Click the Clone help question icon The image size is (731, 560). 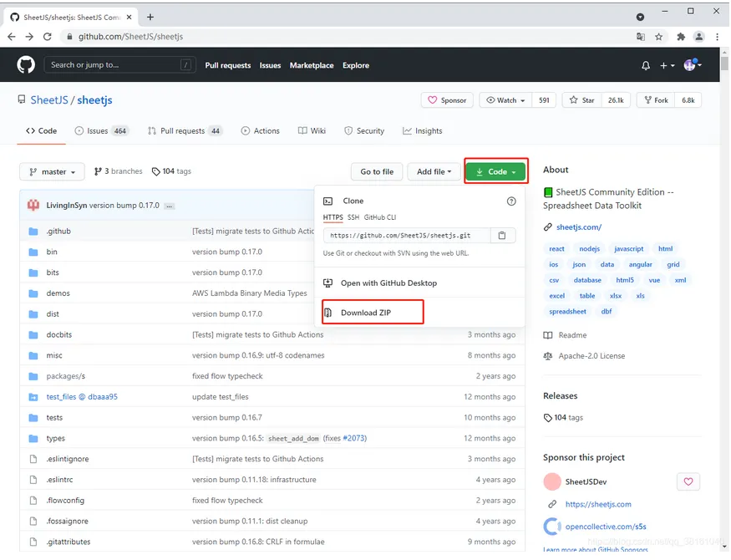click(511, 201)
